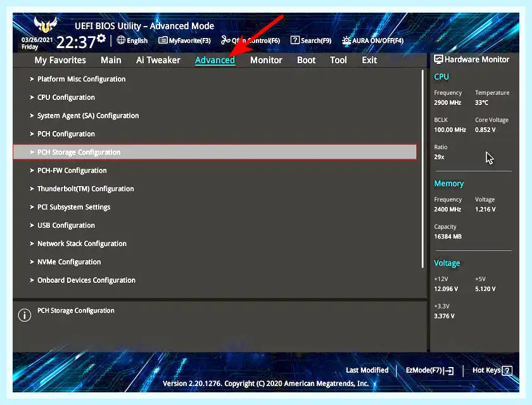Click Memory voltage value 1.216 V
The image size is (532, 405).
coord(485,209)
